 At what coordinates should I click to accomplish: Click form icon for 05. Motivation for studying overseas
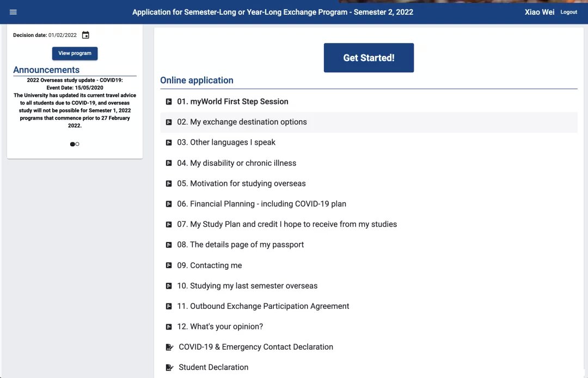[169, 184]
